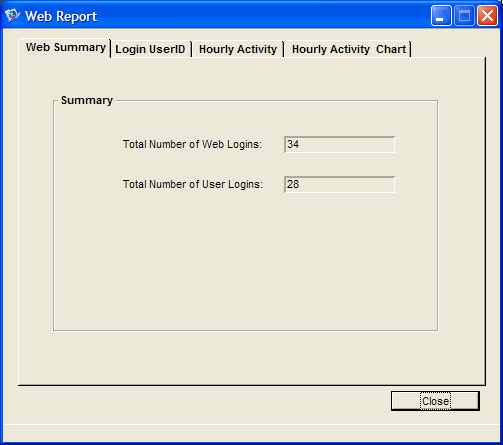Click empty title bar area beside minimize button
The image size is (503, 445).
coord(263,16)
